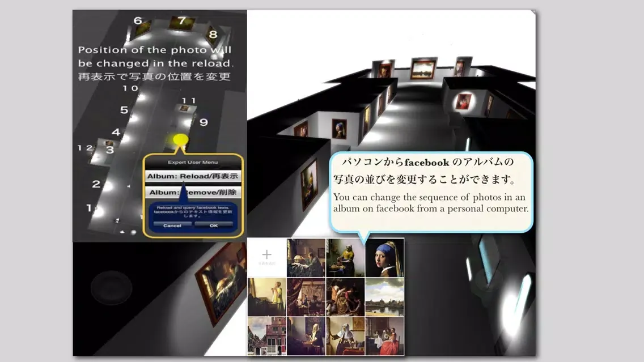644x362 pixels.
Task: Click the "You can change the sequence" bubble text
Action: point(431,203)
